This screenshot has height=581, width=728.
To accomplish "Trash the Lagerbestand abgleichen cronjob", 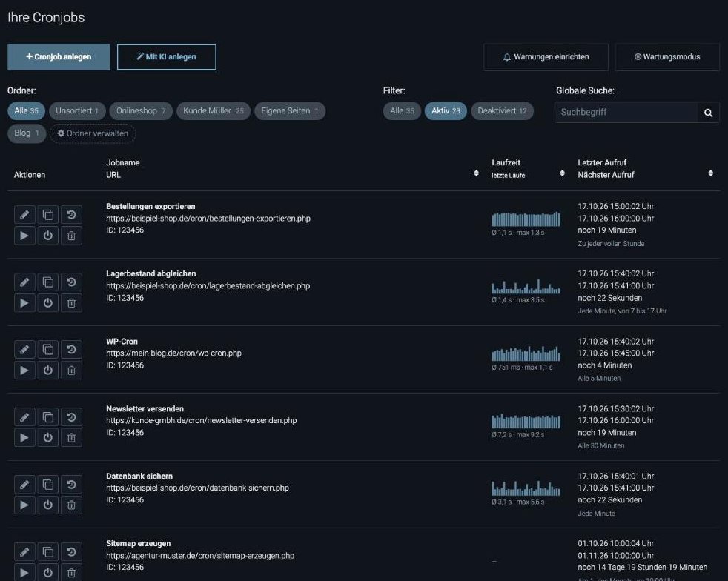I will [71, 303].
